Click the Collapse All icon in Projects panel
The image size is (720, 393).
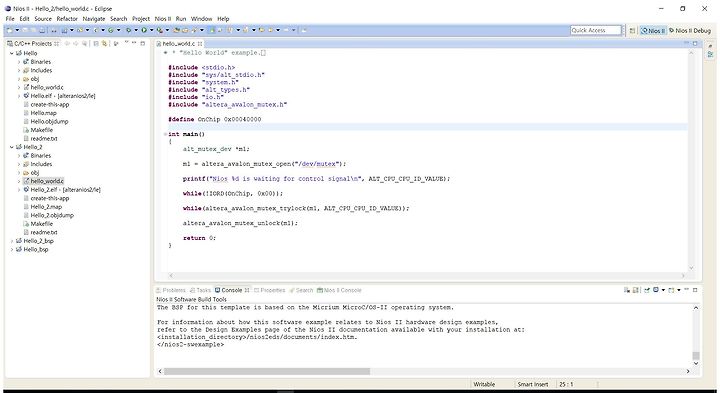[96, 43]
